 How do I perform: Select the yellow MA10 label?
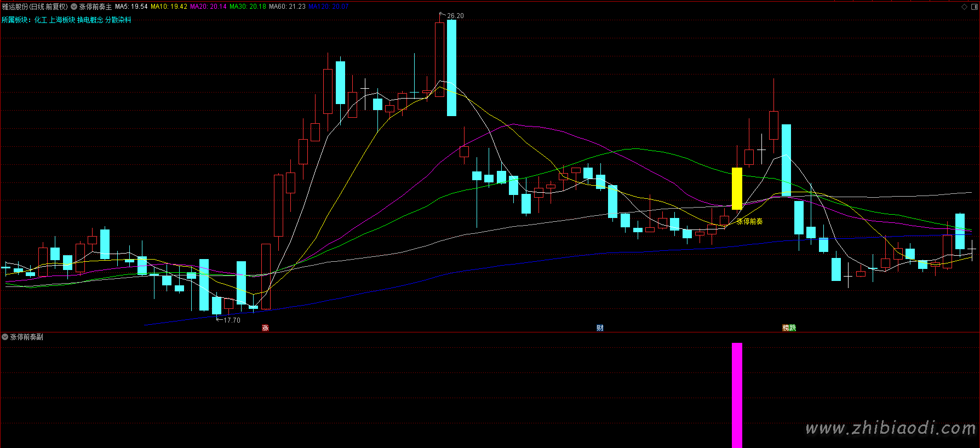click(x=169, y=7)
